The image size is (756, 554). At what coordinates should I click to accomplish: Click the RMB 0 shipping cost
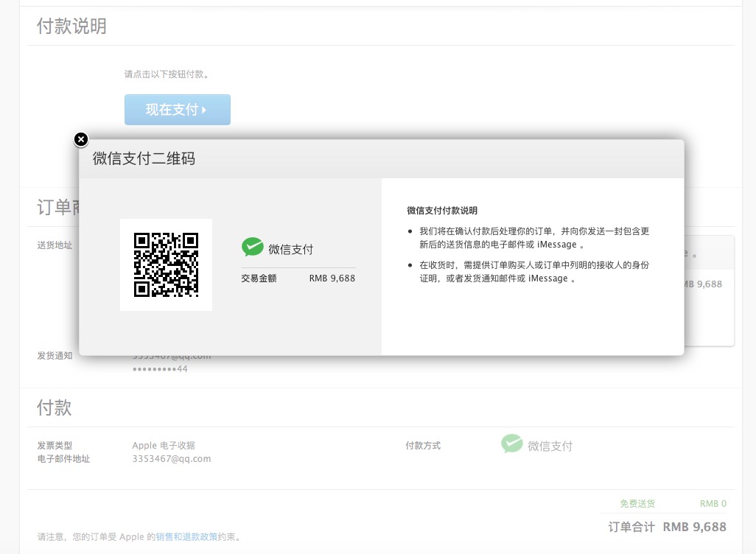[x=713, y=504]
